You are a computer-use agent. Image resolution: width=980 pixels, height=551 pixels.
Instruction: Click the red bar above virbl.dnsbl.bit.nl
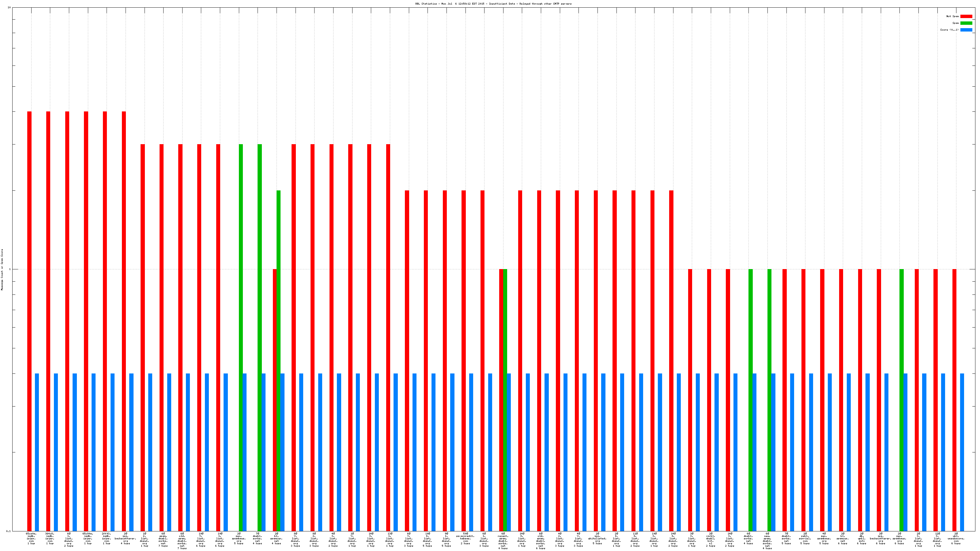tap(709, 399)
